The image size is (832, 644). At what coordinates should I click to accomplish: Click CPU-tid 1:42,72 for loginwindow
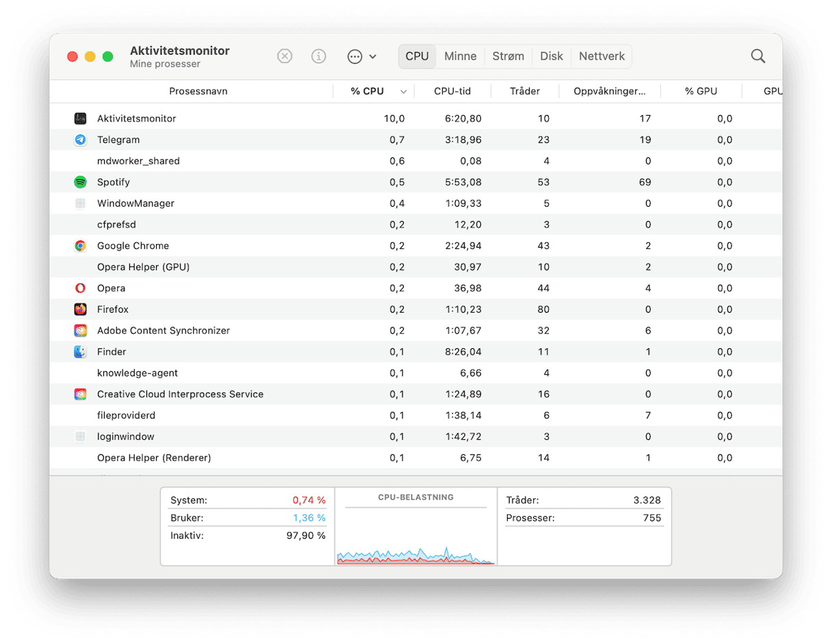(463, 437)
